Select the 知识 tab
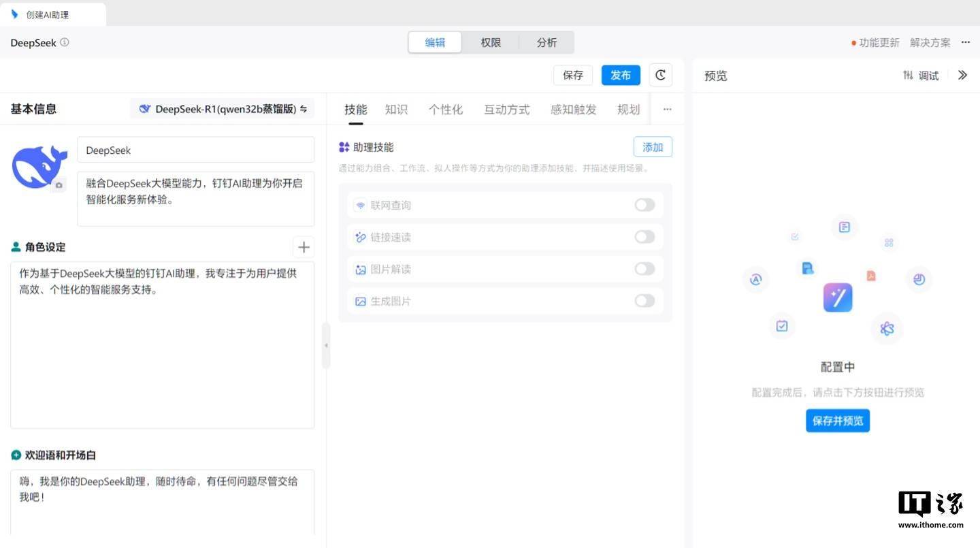Viewport: 980px width, 548px height. click(x=397, y=110)
